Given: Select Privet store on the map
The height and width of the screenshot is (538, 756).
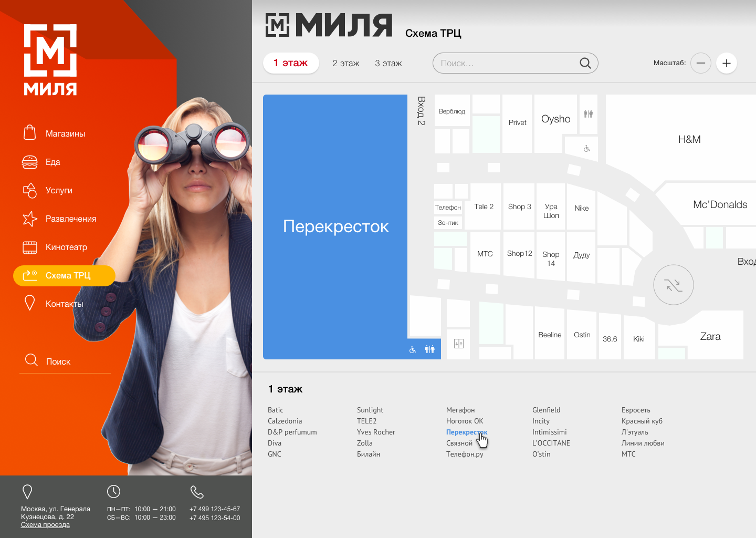Looking at the screenshot, I should click(517, 122).
